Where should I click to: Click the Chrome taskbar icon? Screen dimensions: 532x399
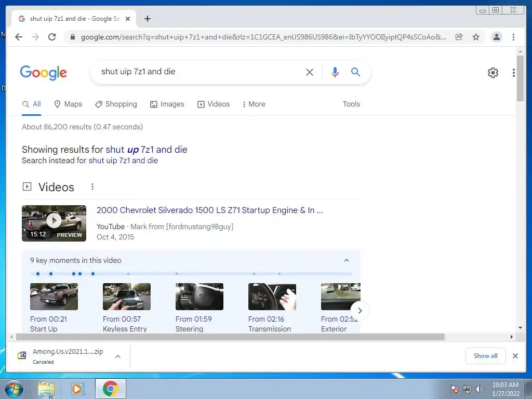110,389
